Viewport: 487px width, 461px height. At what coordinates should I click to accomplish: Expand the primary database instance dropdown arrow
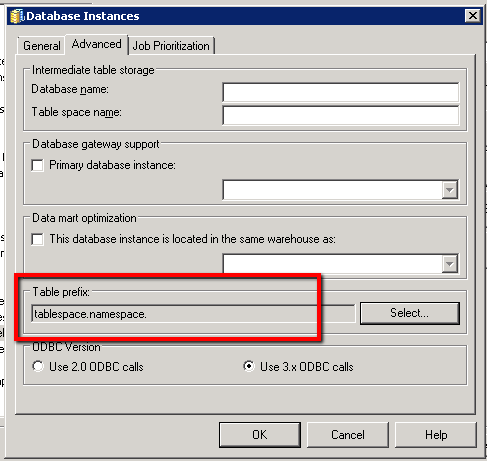(450, 190)
